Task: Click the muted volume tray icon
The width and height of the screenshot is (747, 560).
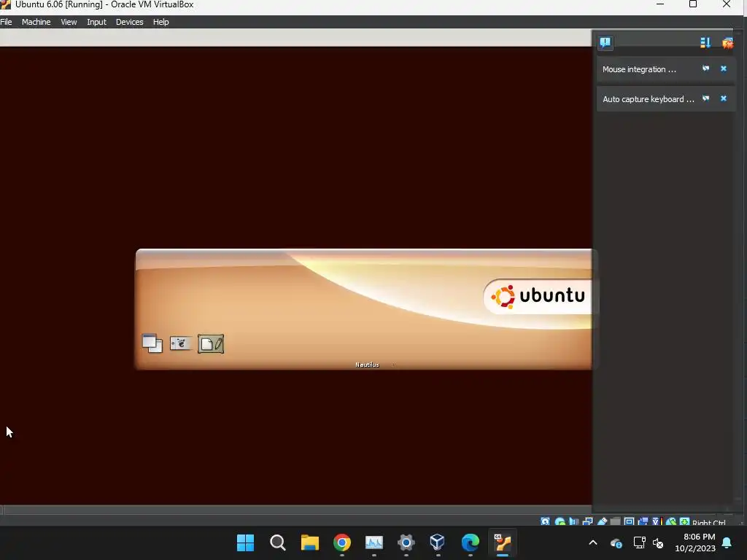Action: (658, 542)
